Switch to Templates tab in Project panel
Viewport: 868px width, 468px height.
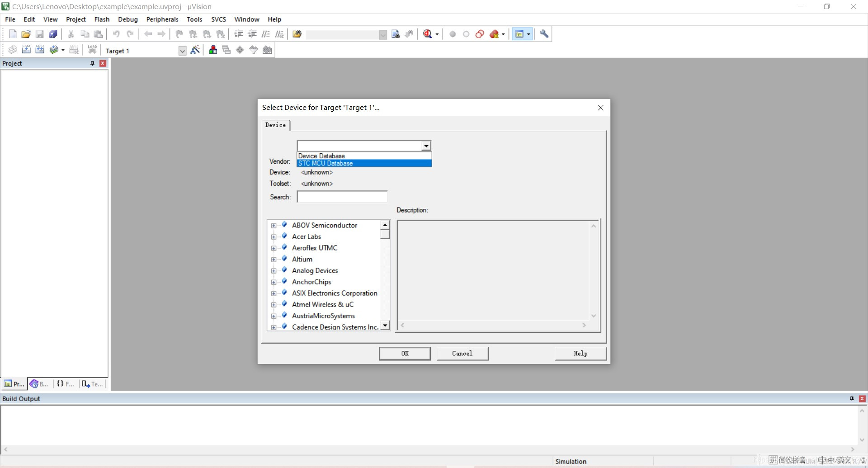point(93,384)
